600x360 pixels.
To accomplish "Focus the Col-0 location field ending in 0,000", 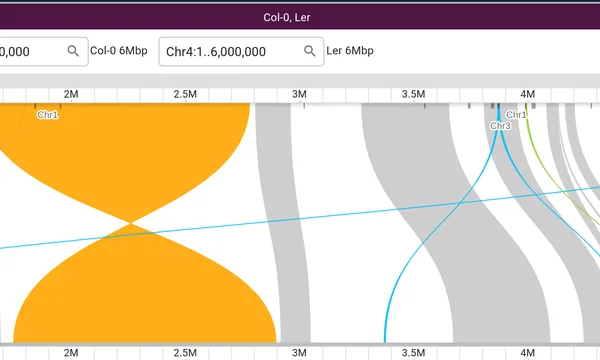I will [x=44, y=52].
